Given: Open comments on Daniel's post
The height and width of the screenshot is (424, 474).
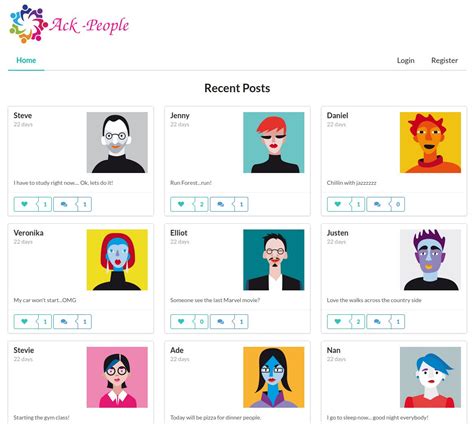Looking at the screenshot, I should point(378,204).
